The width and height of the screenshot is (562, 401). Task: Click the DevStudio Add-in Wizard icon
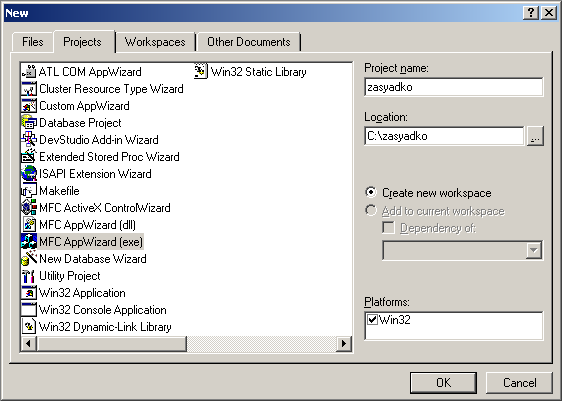pyautogui.click(x=29, y=140)
